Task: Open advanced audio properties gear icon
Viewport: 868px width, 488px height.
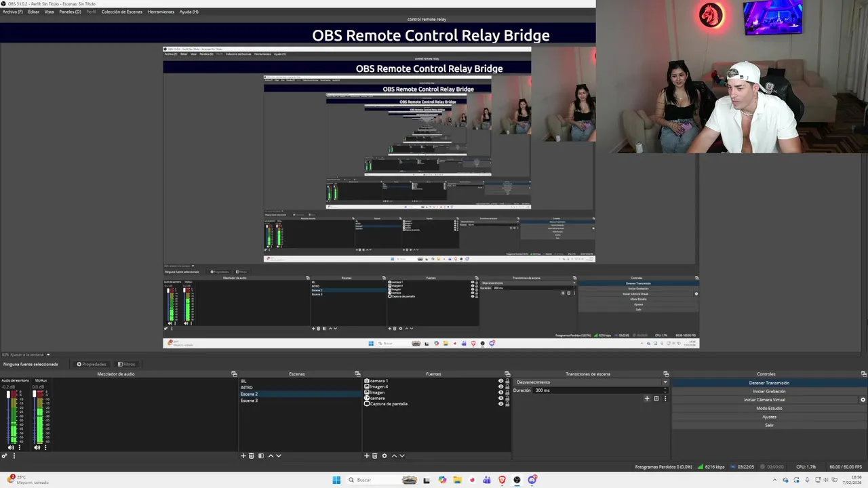Action: (x=4, y=456)
